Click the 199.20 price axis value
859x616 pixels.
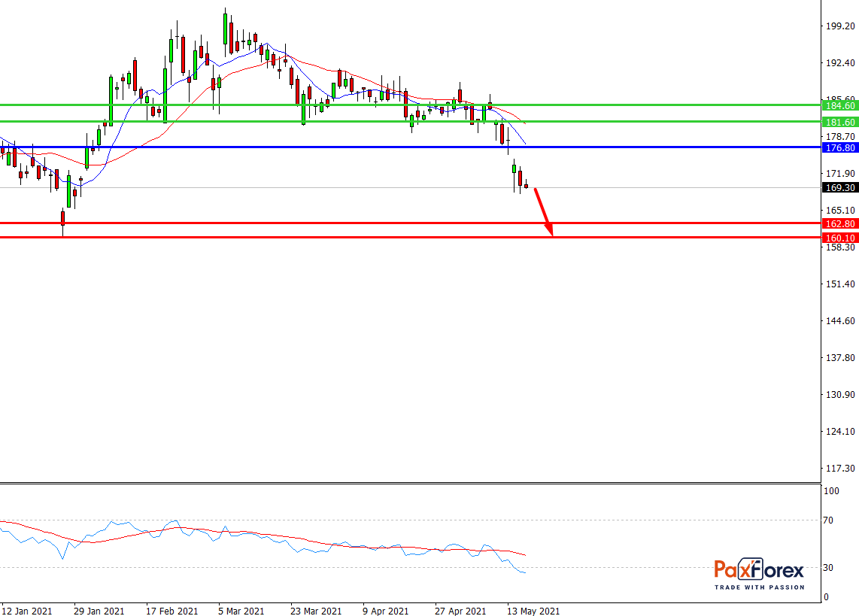point(840,26)
